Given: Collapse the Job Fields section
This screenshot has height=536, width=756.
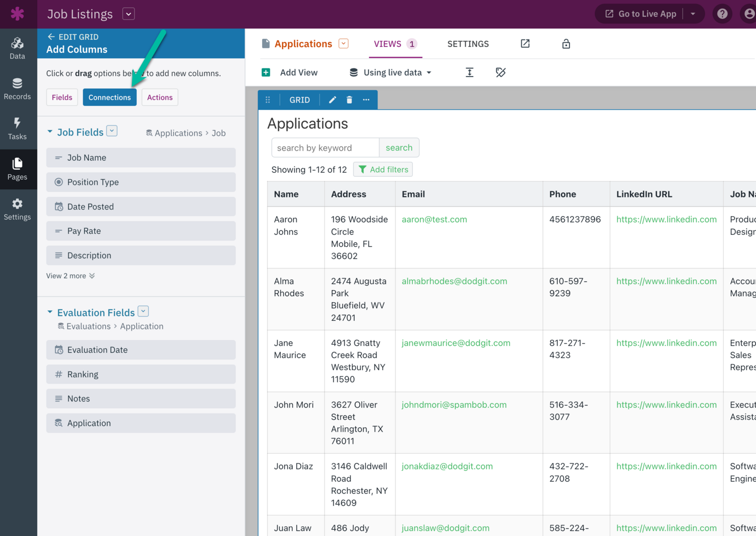Looking at the screenshot, I should tap(50, 132).
